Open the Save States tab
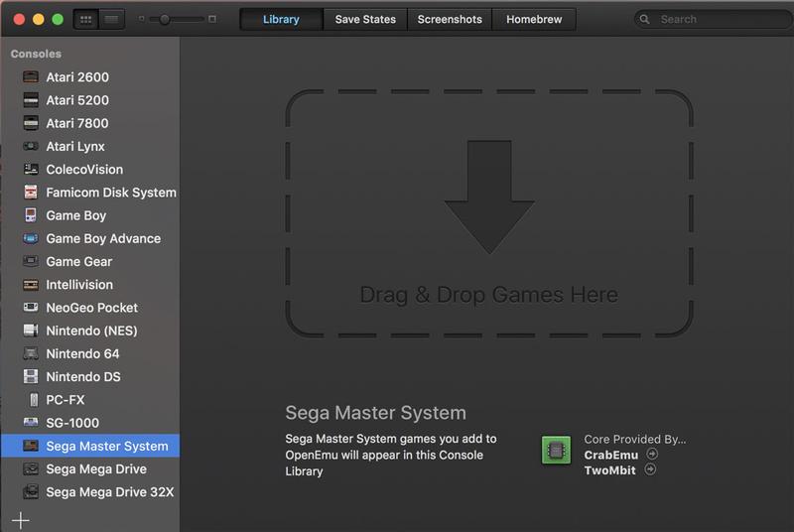 tap(365, 19)
